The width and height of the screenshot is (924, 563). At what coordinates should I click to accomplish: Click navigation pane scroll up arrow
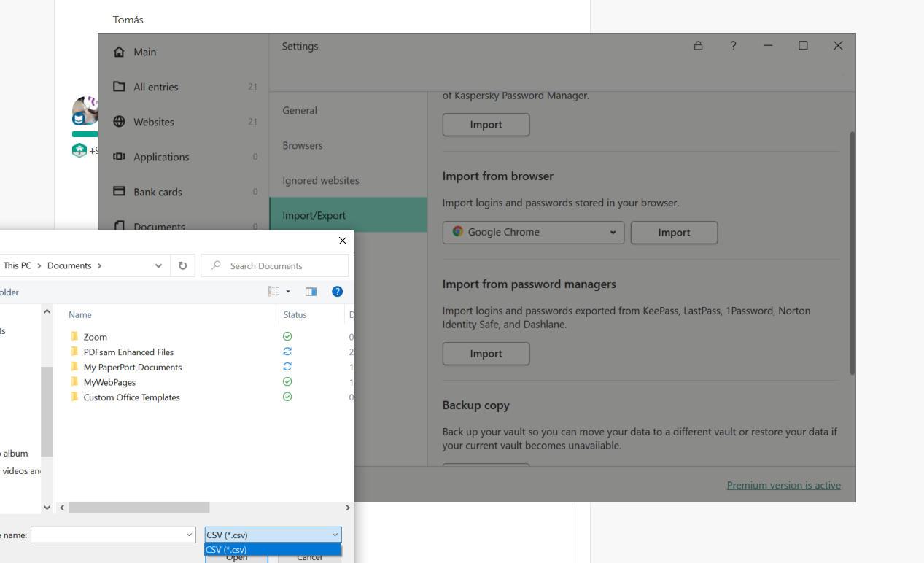click(x=47, y=311)
